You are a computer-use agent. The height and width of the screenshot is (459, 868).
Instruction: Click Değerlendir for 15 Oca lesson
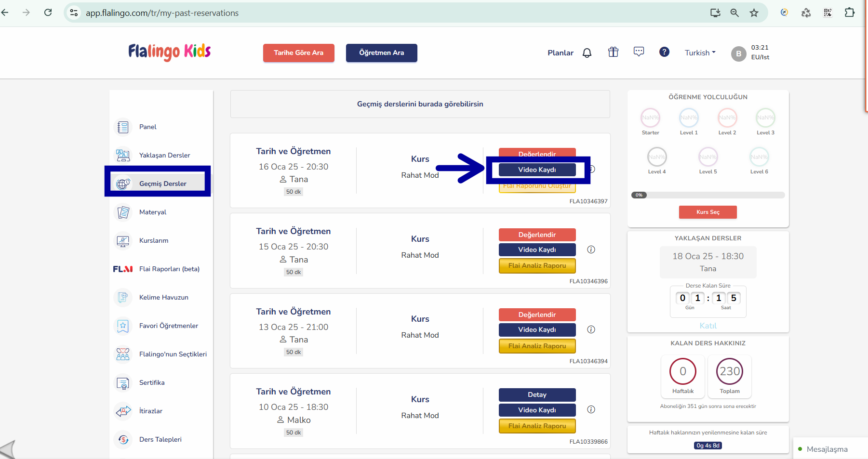point(537,235)
